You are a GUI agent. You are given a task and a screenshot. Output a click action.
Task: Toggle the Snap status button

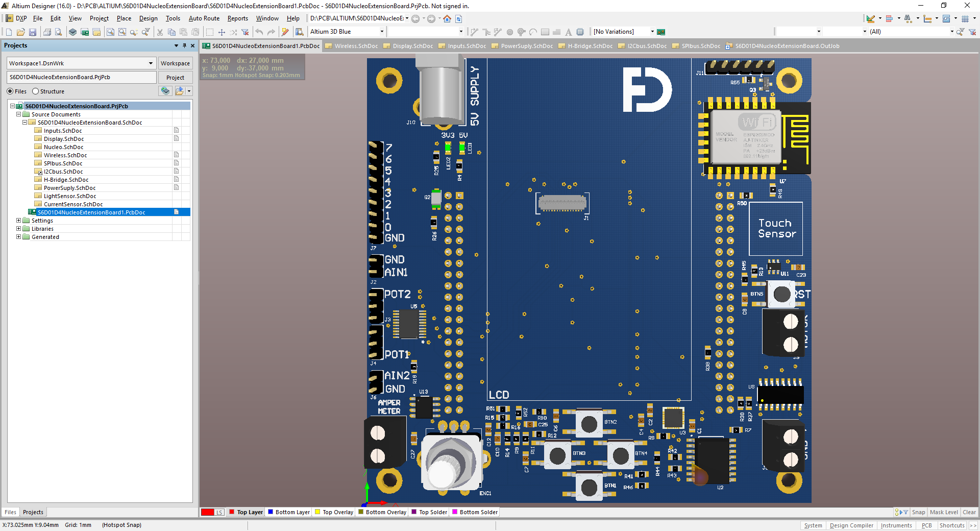pos(918,512)
